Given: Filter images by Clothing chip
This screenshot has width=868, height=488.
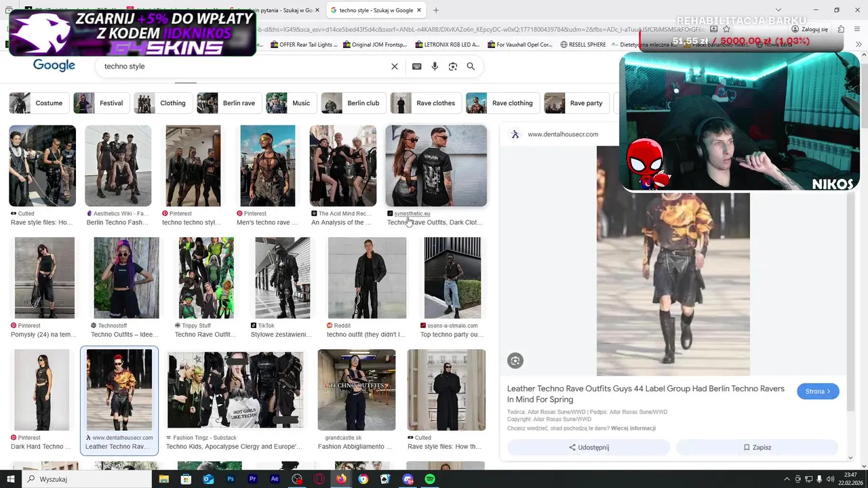Looking at the screenshot, I should 163,103.
